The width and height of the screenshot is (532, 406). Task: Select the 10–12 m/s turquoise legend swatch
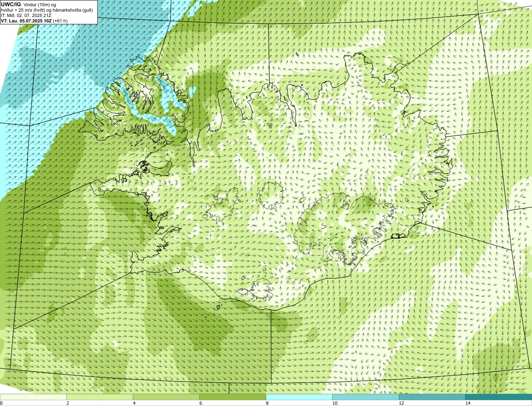tap(366, 397)
